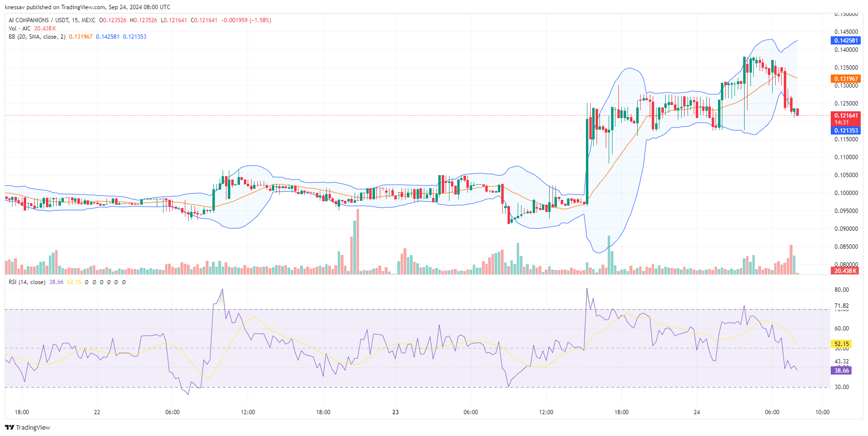
Task: Click the 0.140000 price axis label
Action: (846, 50)
